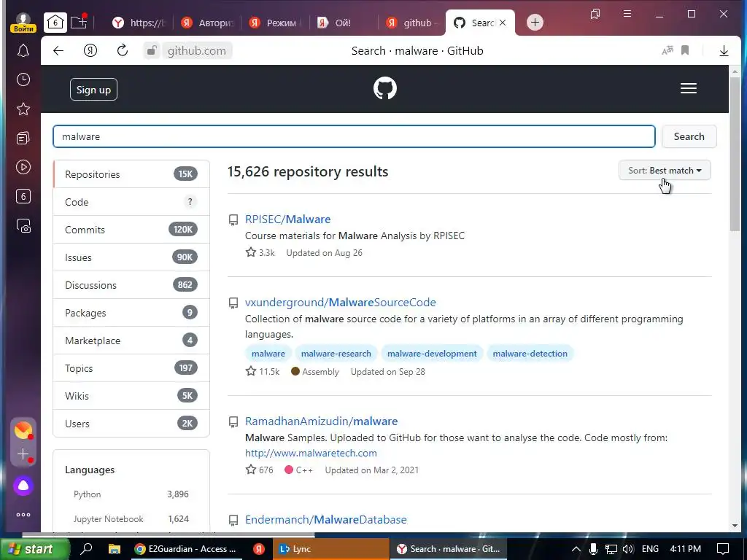Bookmark this page with ribbon icon
Viewport: 747px width, 560px height.
685,50
